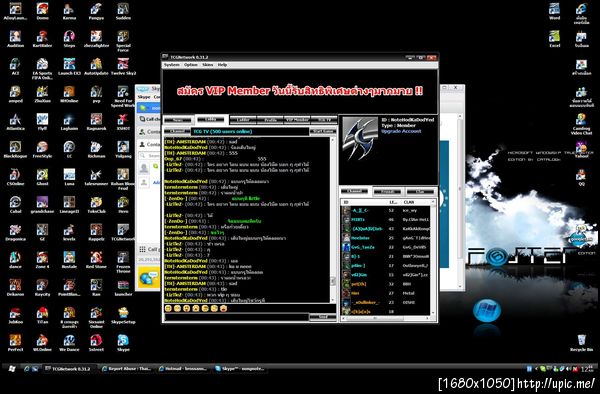Open the Audition desktop shortcut
The width and height of the screenshot is (600, 394).
[15, 39]
